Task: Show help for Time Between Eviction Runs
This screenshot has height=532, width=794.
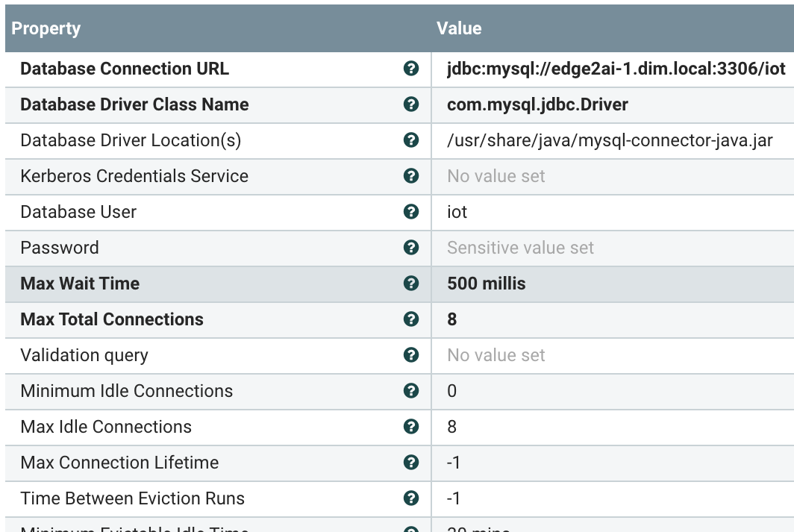Action: pyautogui.click(x=410, y=498)
